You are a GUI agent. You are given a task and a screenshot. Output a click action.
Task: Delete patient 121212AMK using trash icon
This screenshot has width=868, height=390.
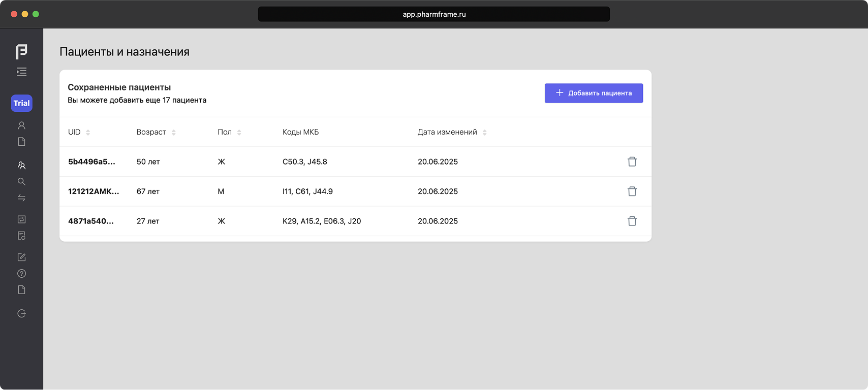point(632,191)
